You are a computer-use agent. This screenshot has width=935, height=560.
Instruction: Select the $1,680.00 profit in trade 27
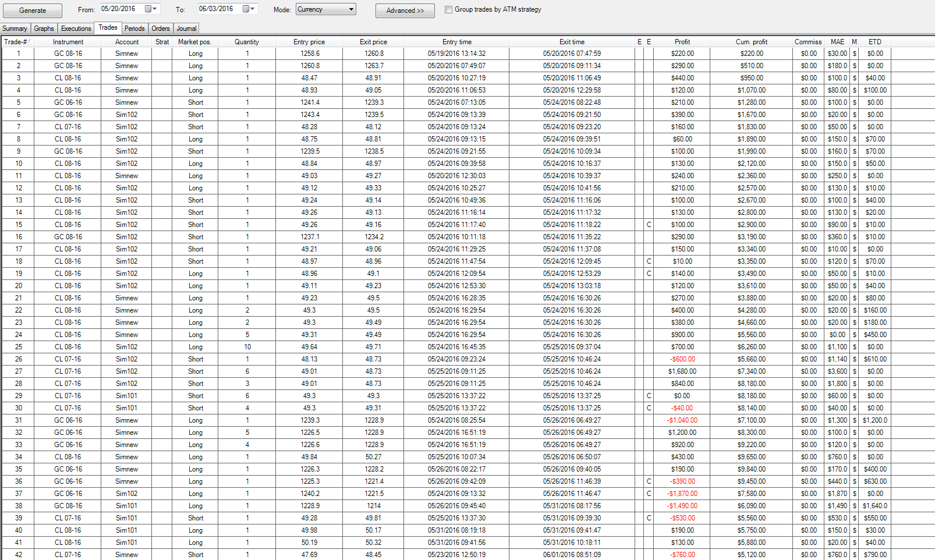coord(682,371)
